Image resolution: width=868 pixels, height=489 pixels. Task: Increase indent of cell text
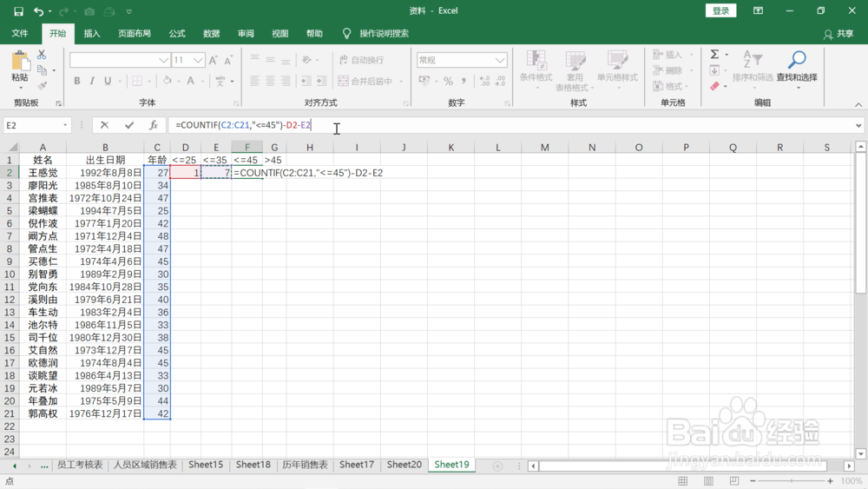[x=322, y=82]
